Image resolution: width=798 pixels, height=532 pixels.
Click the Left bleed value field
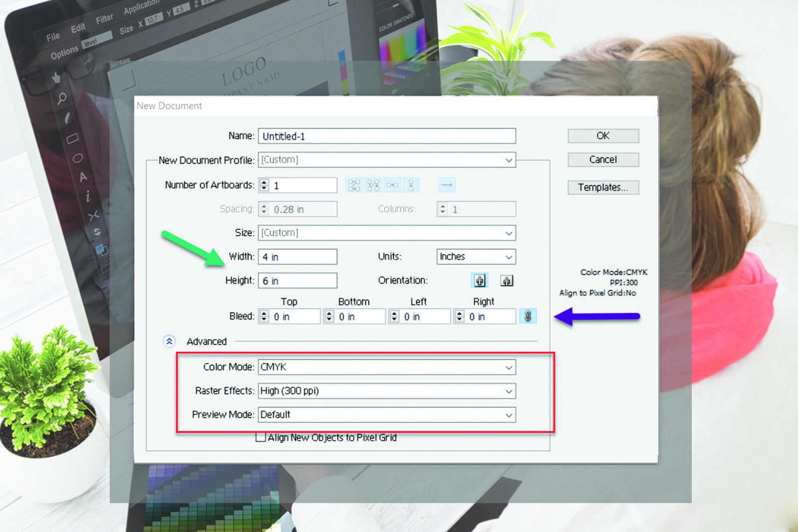(x=425, y=316)
